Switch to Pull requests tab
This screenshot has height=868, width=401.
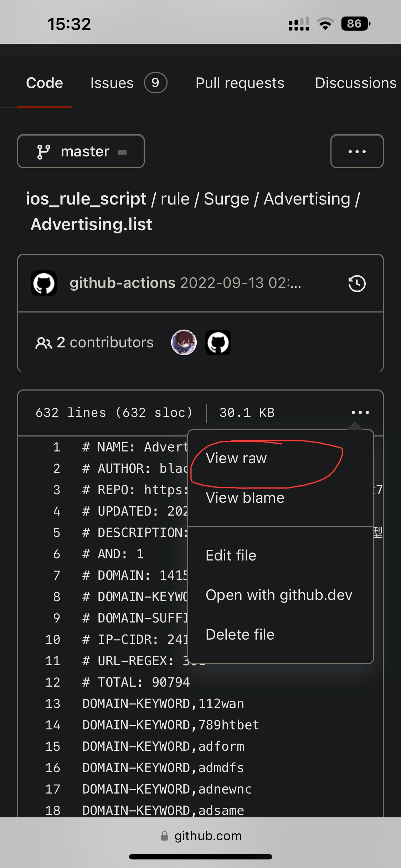240,83
